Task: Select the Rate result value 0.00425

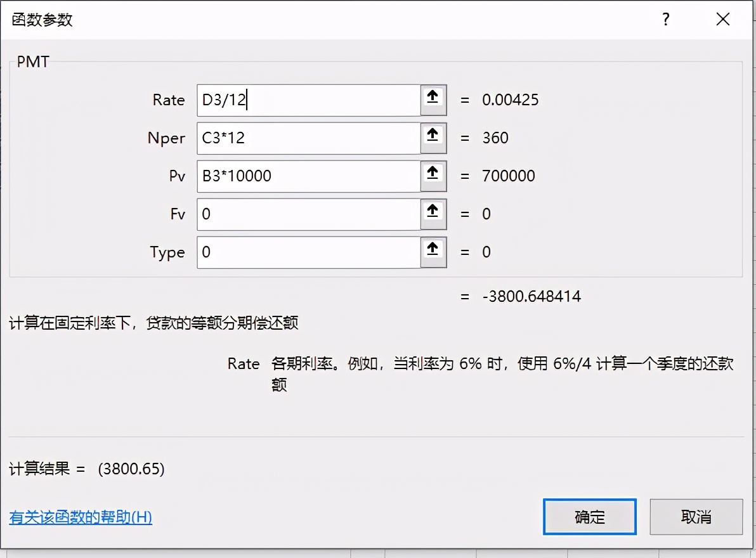Action: (510, 100)
